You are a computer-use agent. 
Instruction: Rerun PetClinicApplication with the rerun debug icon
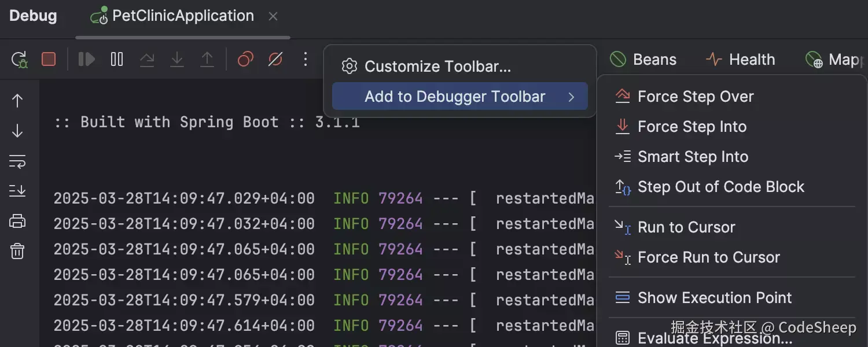pos(19,59)
